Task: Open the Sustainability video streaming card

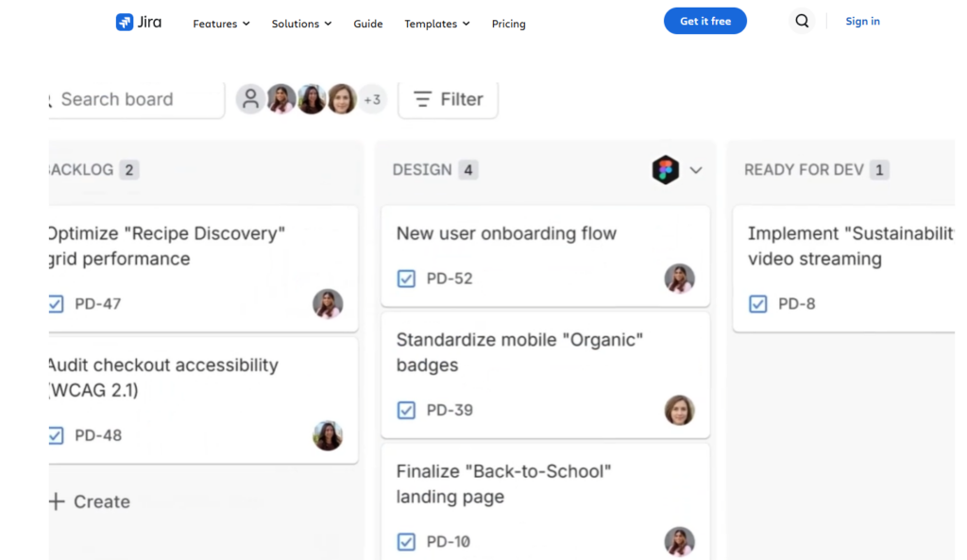Action: click(x=843, y=269)
